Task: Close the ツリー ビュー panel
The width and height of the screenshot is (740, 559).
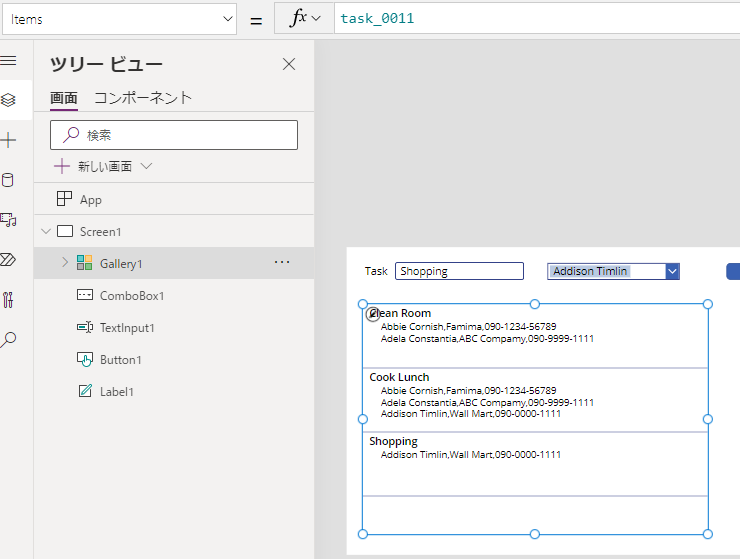Action: coord(289,64)
